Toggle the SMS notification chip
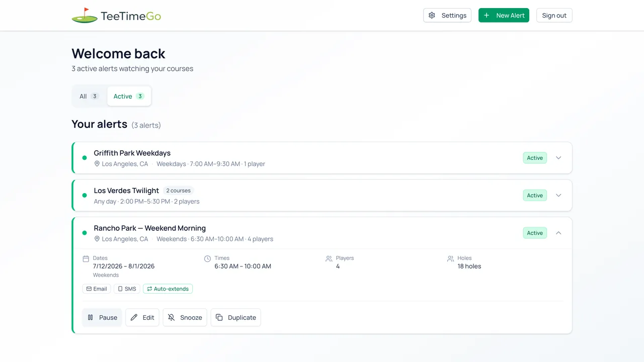The image size is (644, 362). click(127, 289)
